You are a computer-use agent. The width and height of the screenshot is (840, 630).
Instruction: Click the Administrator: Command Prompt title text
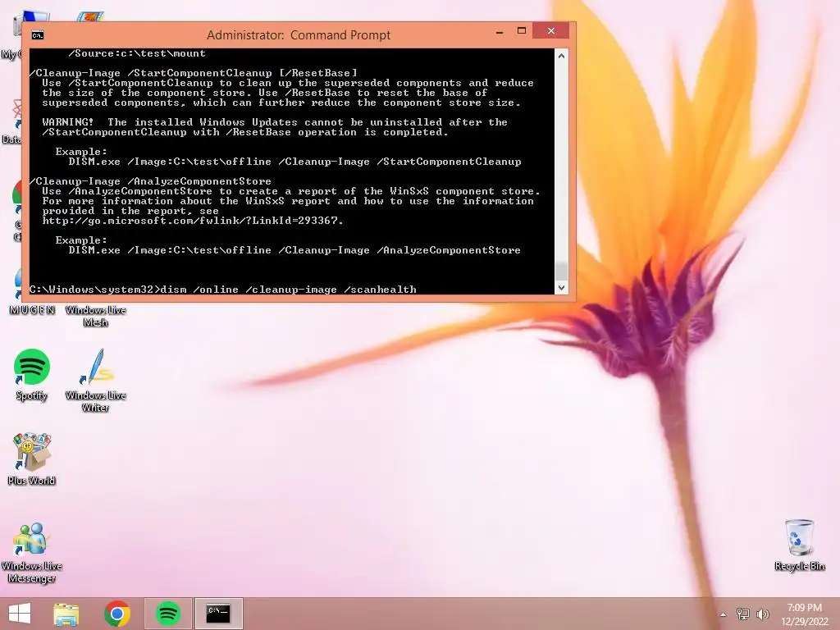click(x=299, y=35)
